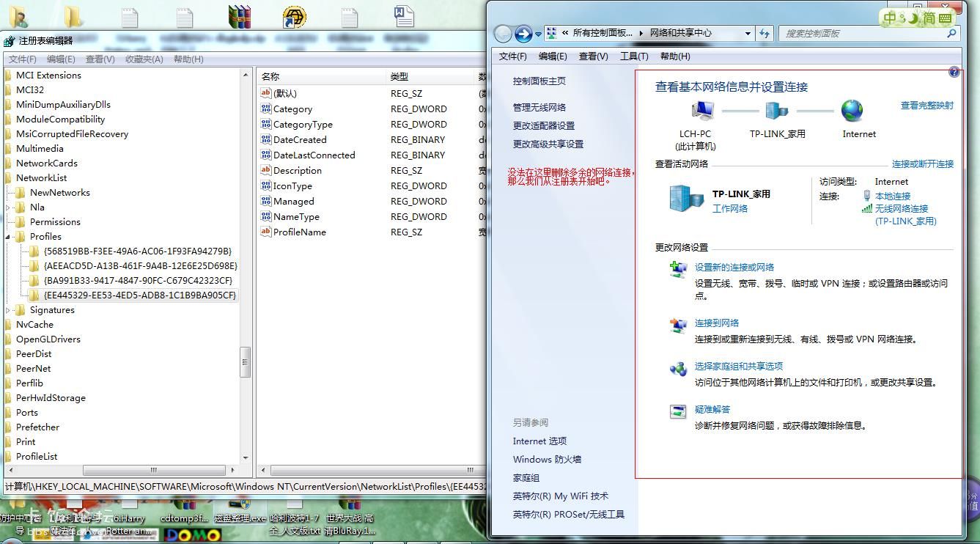Open the 连接或断开连接 link
This screenshot has height=544, width=980.
923,164
